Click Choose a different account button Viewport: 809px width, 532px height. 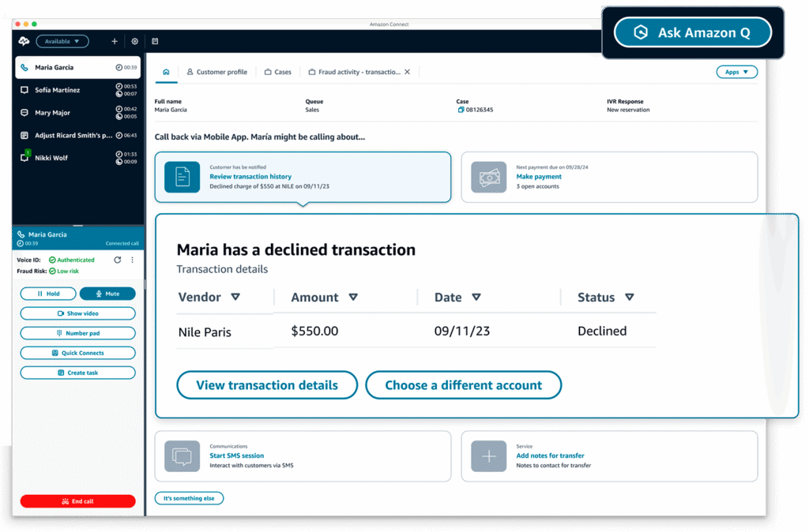point(463,385)
